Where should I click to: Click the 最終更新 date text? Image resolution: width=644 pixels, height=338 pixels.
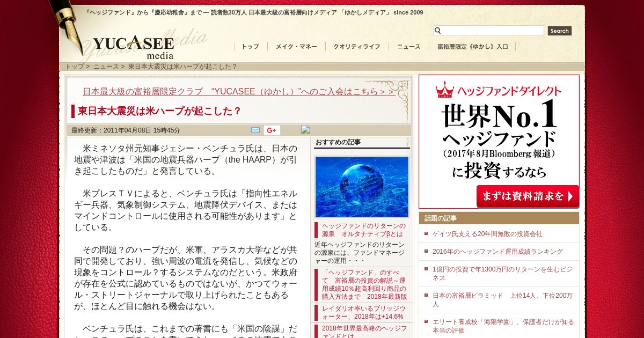(126, 130)
